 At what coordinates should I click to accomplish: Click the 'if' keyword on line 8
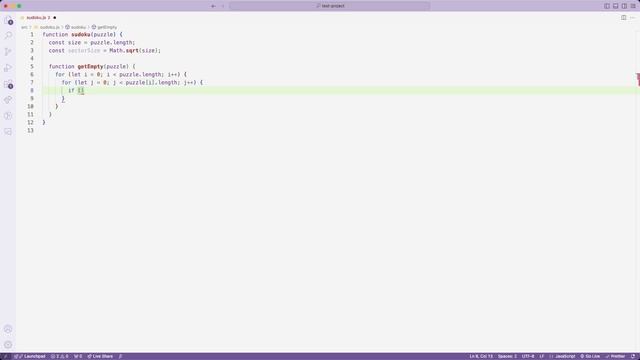(x=71, y=91)
